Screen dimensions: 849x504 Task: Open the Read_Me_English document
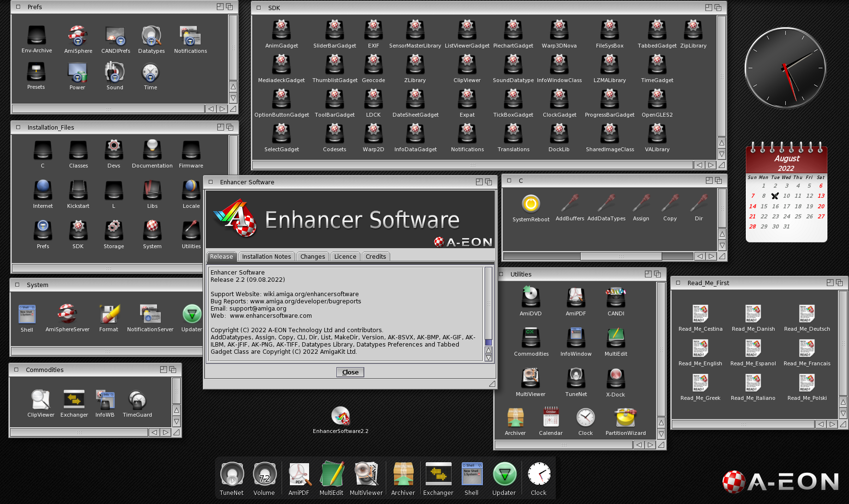(x=700, y=349)
